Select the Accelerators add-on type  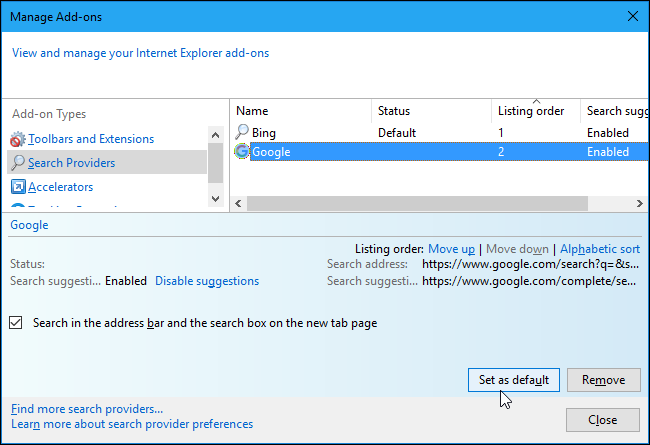60,187
